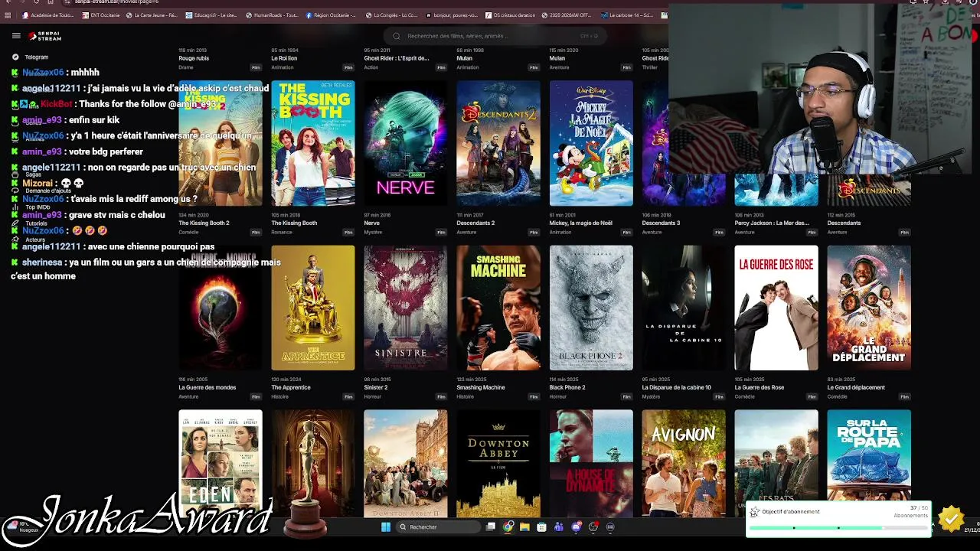Click the magnifier icon in the search bar

tap(397, 35)
